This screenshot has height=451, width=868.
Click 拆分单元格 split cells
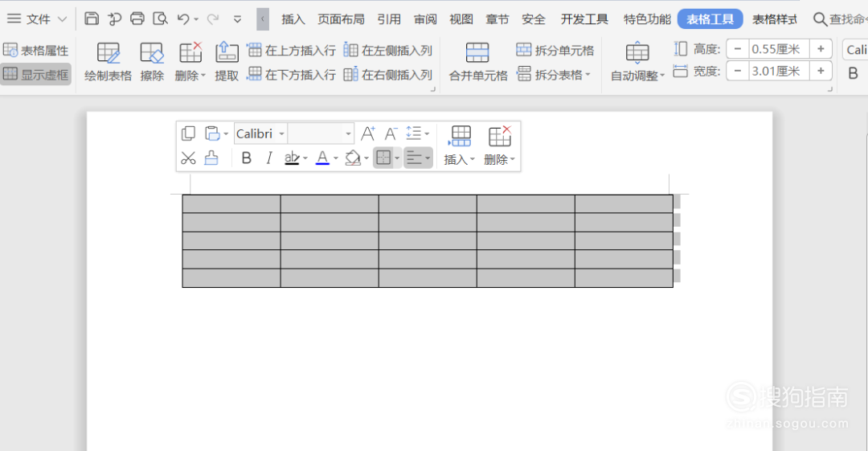[555, 51]
